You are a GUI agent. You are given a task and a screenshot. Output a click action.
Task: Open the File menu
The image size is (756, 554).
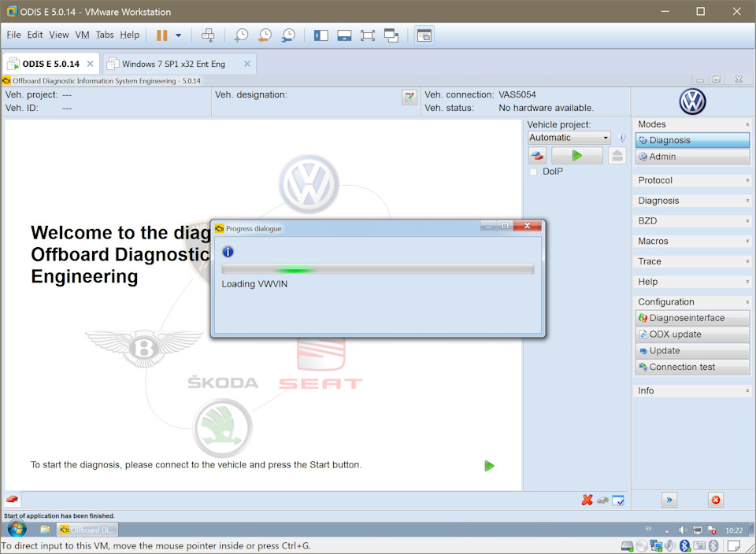point(13,35)
